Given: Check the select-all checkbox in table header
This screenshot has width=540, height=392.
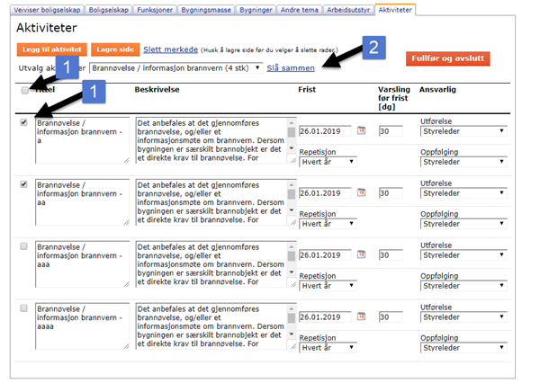Looking at the screenshot, I should tap(24, 90).
